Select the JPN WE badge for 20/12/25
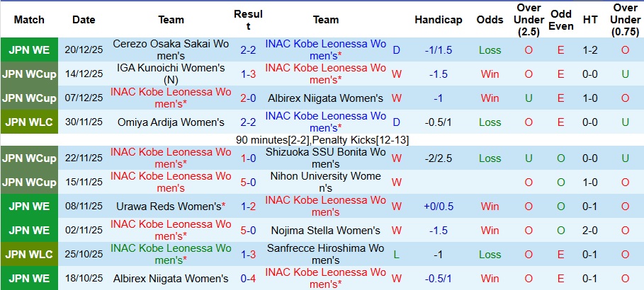Image resolution: width=644 pixels, height=290 pixels. (x=29, y=50)
